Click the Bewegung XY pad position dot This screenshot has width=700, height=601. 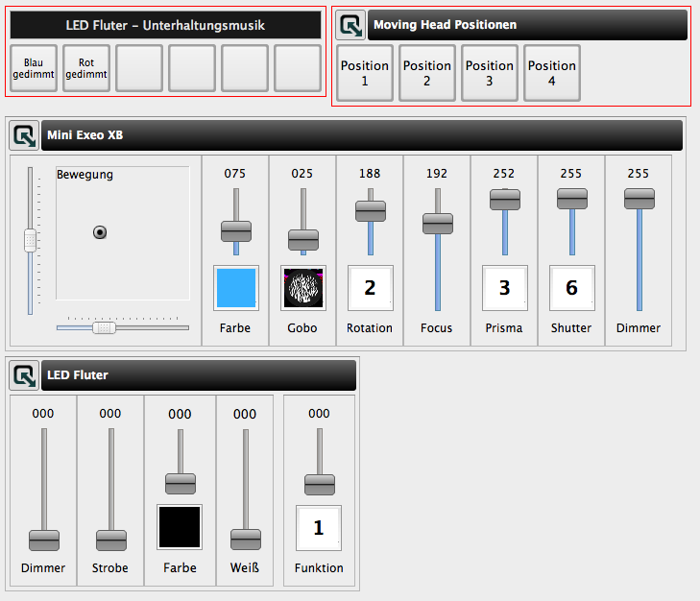tap(100, 232)
